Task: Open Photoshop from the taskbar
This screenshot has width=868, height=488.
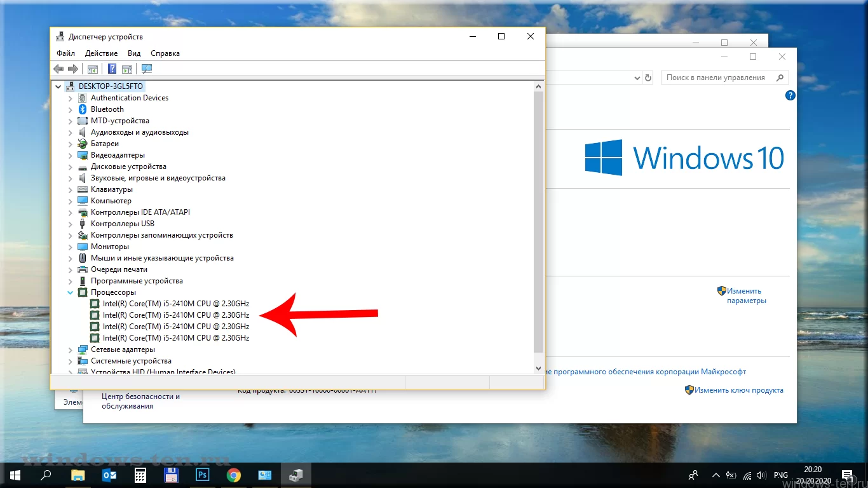Action: pos(203,475)
